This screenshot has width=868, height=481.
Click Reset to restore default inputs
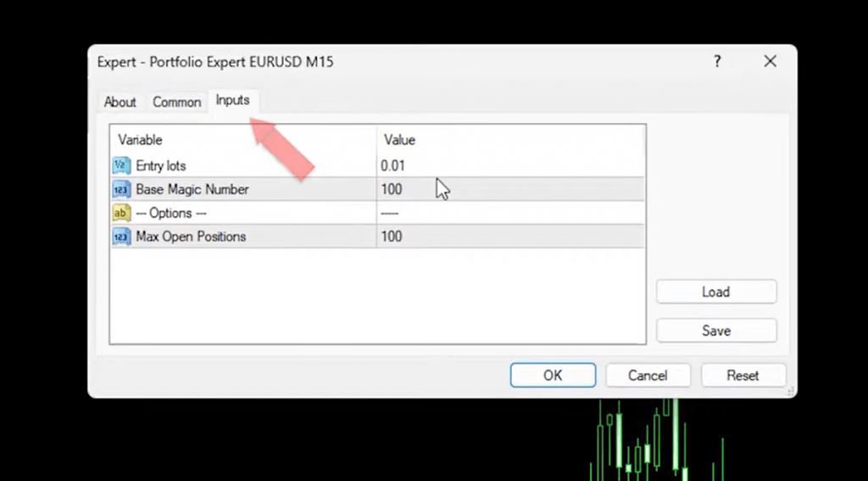[743, 375]
